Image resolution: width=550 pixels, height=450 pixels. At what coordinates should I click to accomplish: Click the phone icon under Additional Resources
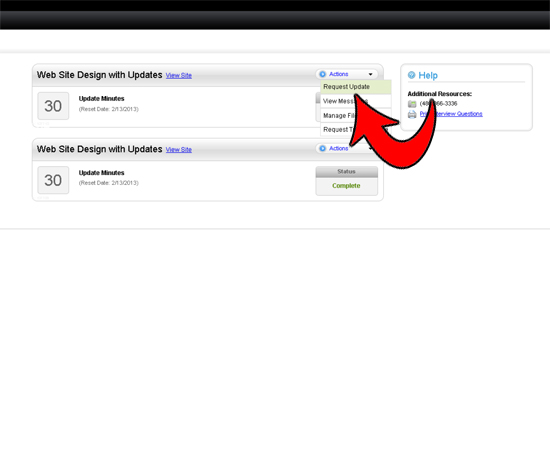point(412,104)
